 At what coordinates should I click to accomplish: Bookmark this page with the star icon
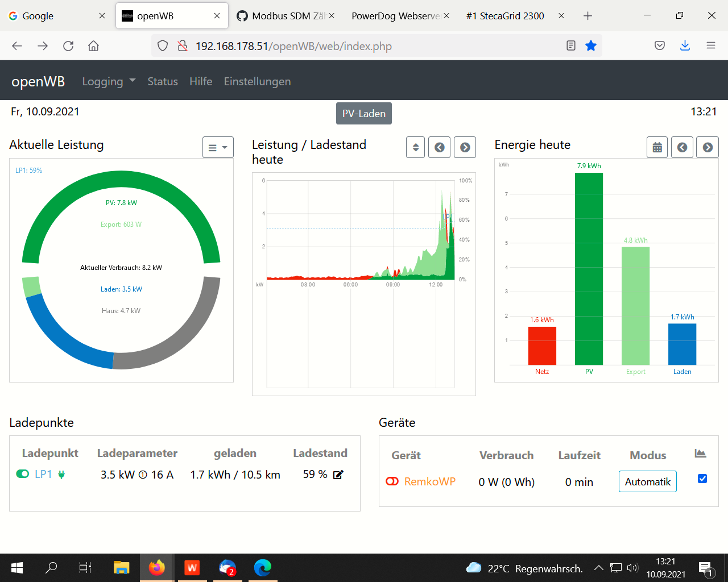pos(591,46)
